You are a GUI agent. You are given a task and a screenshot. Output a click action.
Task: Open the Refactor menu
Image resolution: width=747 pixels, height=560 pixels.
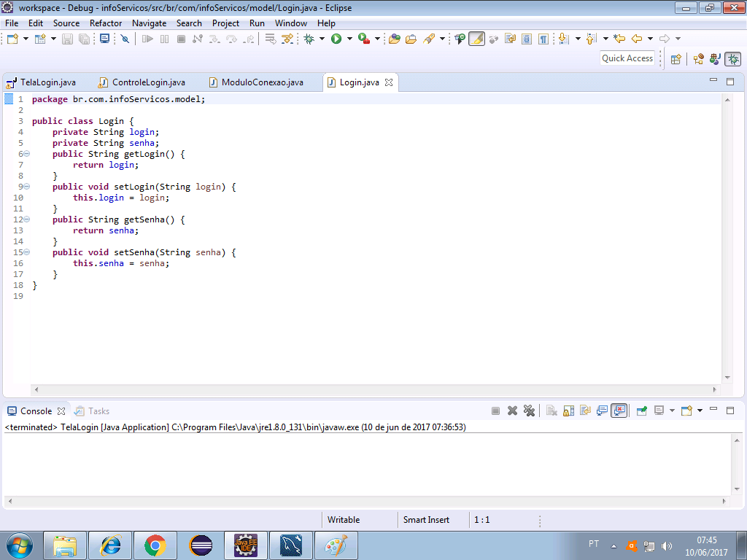(x=106, y=23)
